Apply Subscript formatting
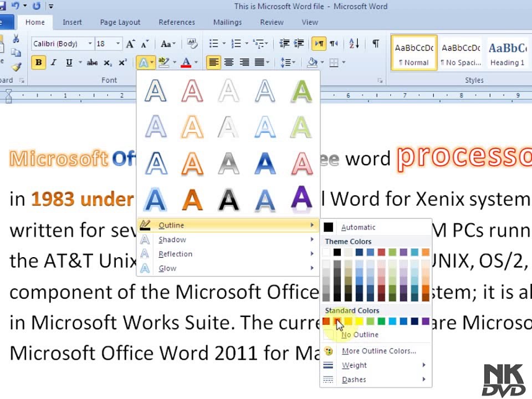 point(108,63)
